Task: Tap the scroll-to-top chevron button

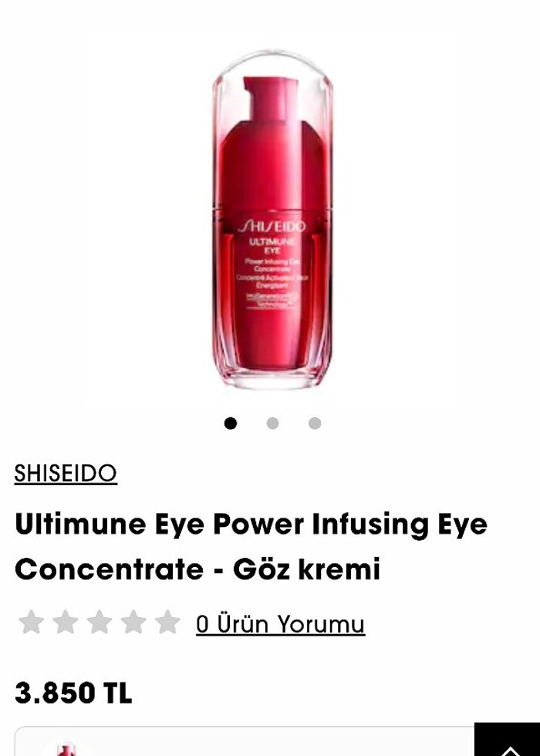Action: click(x=508, y=739)
